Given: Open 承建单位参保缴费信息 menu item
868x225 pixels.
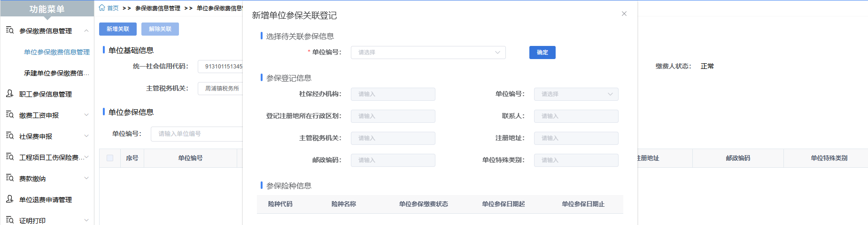Looking at the screenshot, I should tap(56, 73).
